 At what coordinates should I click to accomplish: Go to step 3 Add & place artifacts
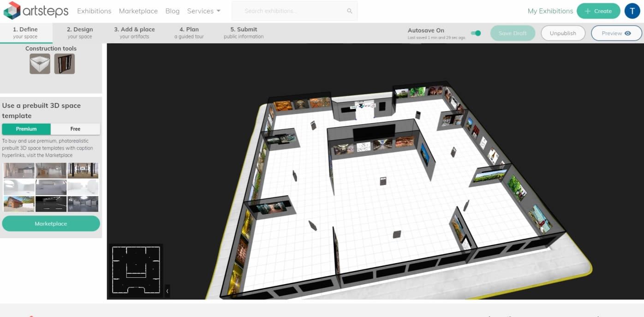pos(134,32)
